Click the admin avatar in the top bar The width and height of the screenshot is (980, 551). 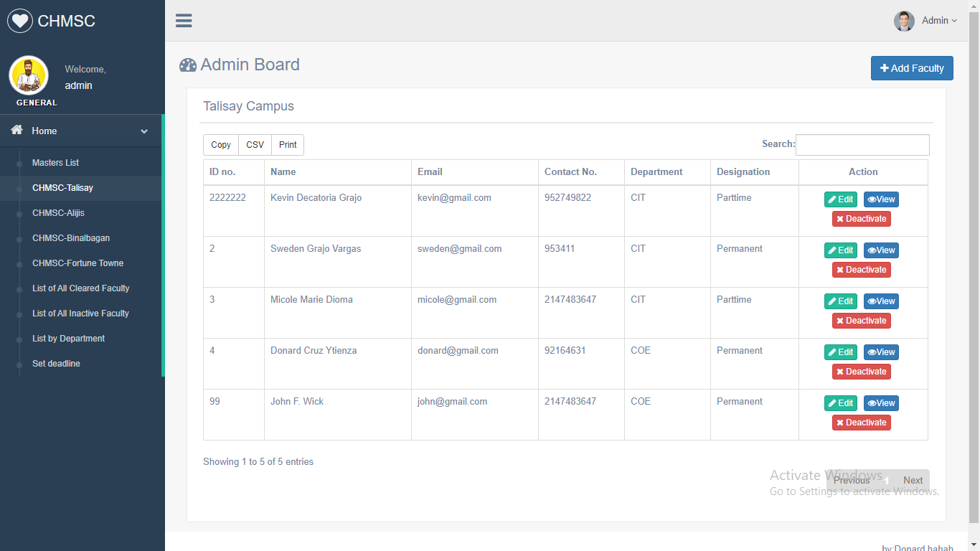(904, 21)
